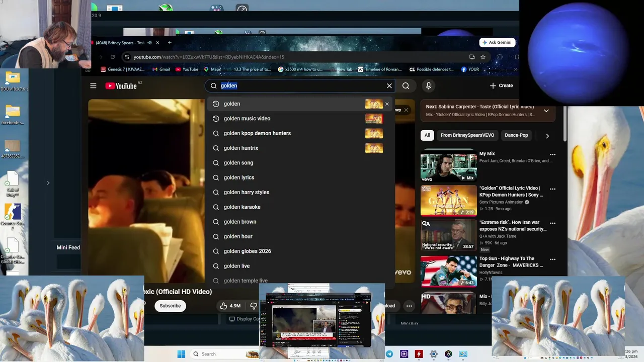644x362 pixels.
Task: Open Windows Start menu
Action: (x=181, y=354)
